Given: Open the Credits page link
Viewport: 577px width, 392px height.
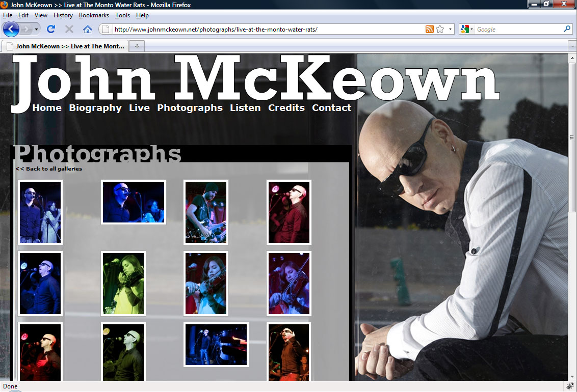Looking at the screenshot, I should [x=286, y=107].
